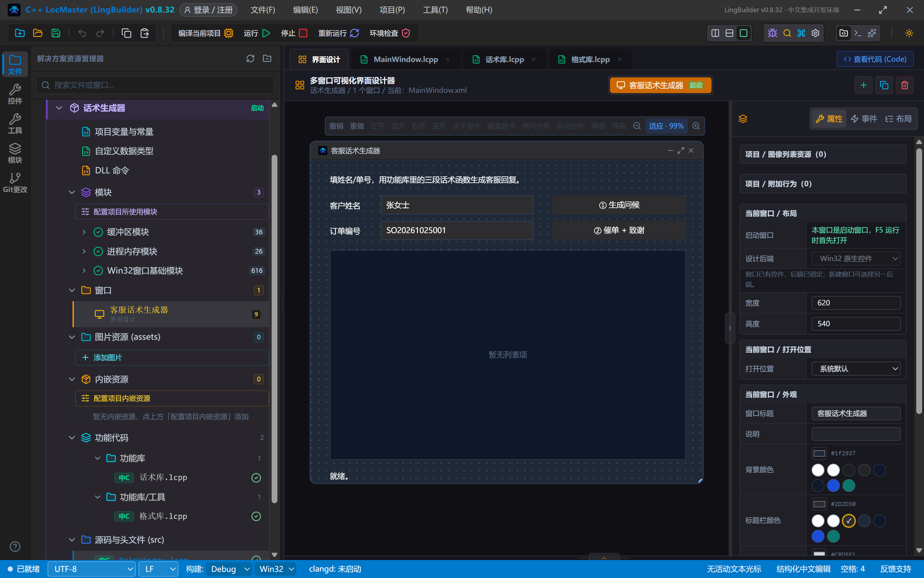This screenshot has width=924, height=578.
Task: Click the 搜索文件或窗口 search field
Action: click(x=155, y=85)
